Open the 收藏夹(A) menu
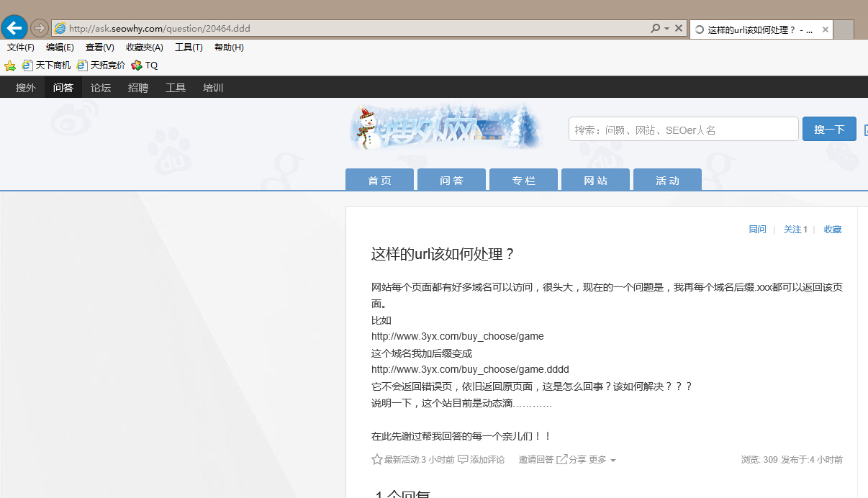868x498 pixels. point(145,47)
